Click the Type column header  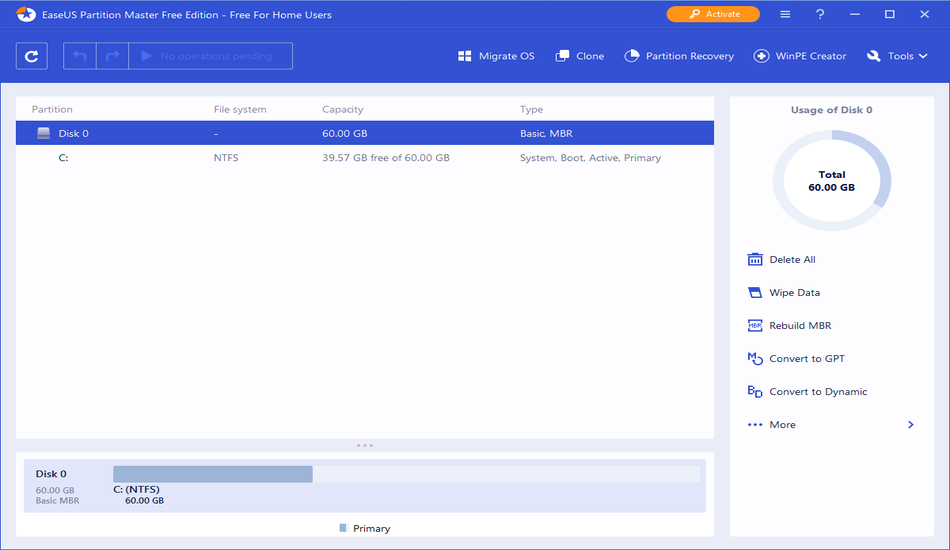(531, 110)
